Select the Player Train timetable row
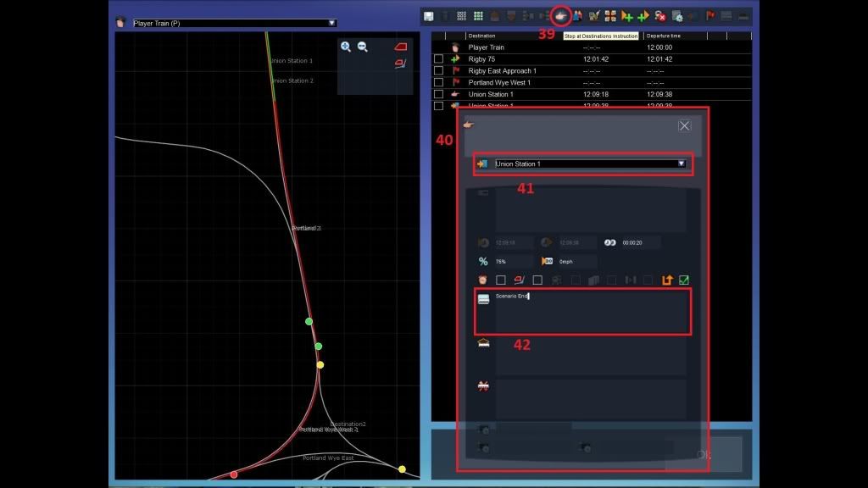 [x=591, y=47]
